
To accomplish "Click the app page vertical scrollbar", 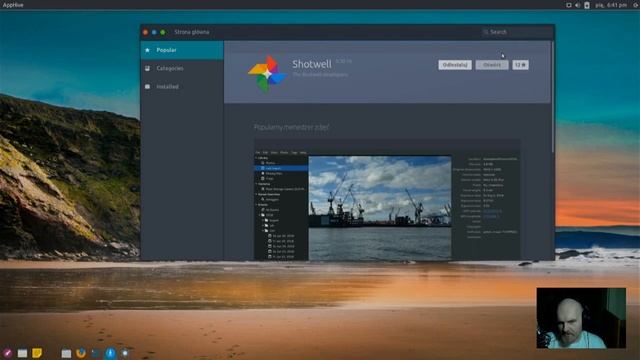I will pyautogui.click(x=552, y=97).
